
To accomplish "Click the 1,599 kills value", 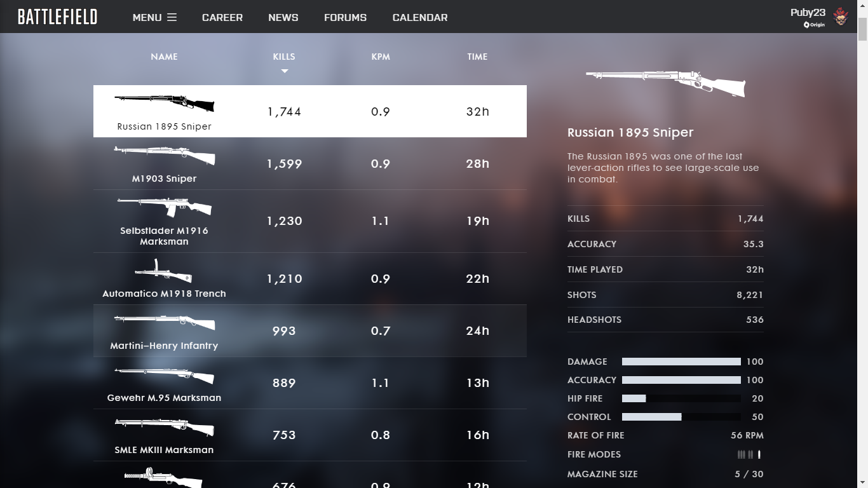I will (x=284, y=164).
